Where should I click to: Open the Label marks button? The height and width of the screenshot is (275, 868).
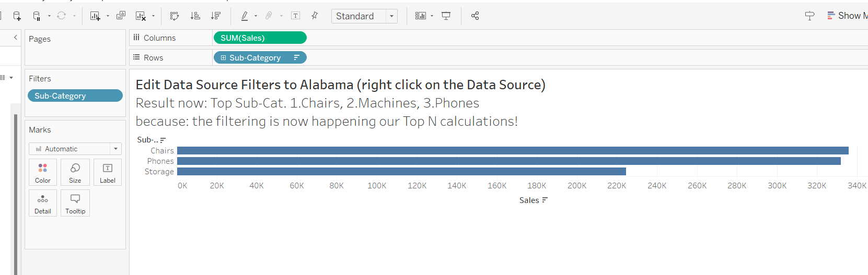pos(108,172)
